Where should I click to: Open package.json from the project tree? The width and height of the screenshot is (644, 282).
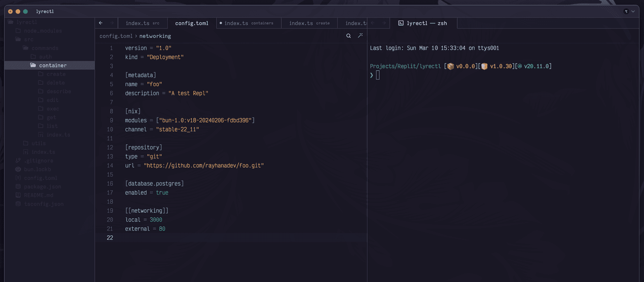pyautogui.click(x=42, y=186)
